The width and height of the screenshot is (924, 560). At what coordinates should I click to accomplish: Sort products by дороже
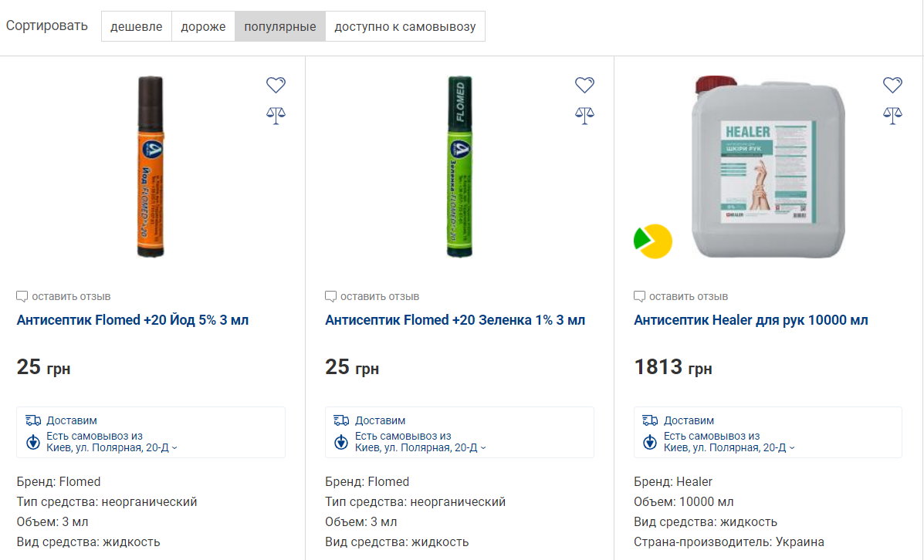point(203,26)
